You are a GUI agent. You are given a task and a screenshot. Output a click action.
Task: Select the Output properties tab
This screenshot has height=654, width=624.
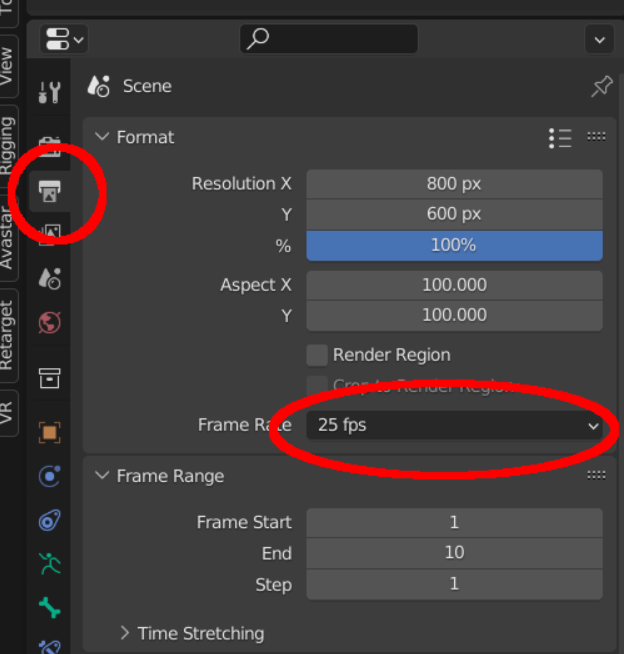pos(50,191)
